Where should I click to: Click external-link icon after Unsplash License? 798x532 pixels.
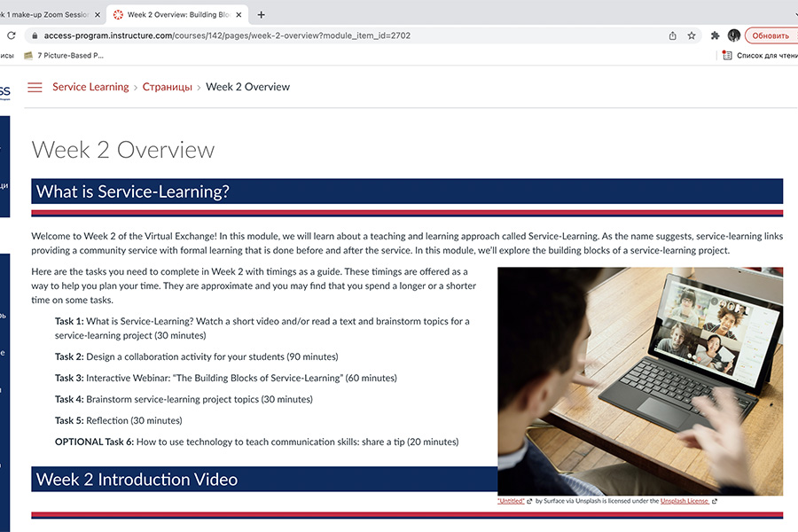coord(715,502)
